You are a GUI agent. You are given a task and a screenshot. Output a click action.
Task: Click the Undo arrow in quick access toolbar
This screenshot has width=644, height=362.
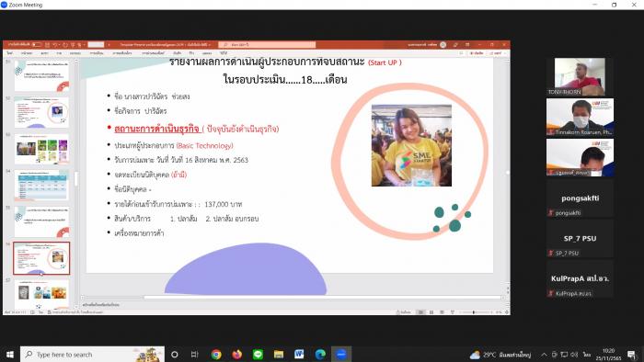(x=54, y=44)
